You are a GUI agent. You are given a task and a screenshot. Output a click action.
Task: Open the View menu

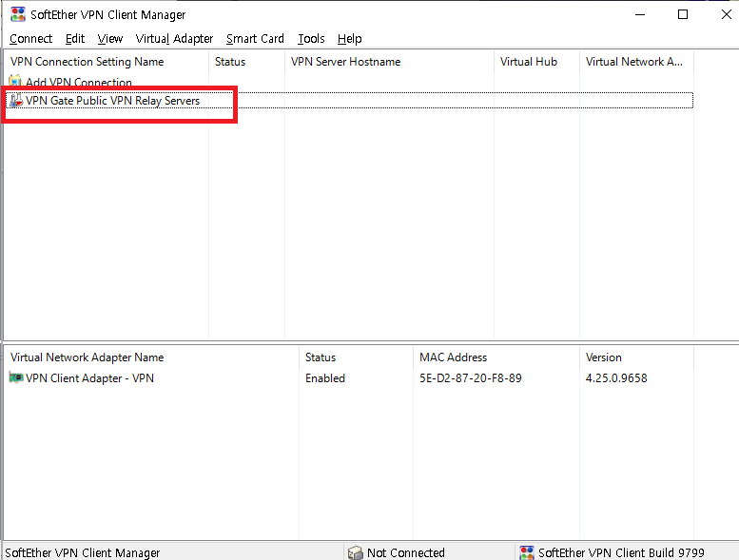[109, 39]
